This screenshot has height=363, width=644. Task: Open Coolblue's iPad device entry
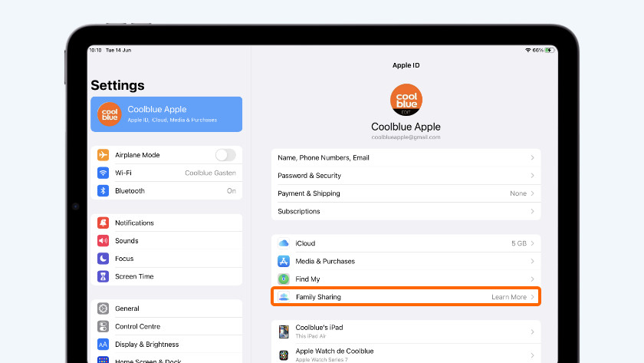coord(405,332)
